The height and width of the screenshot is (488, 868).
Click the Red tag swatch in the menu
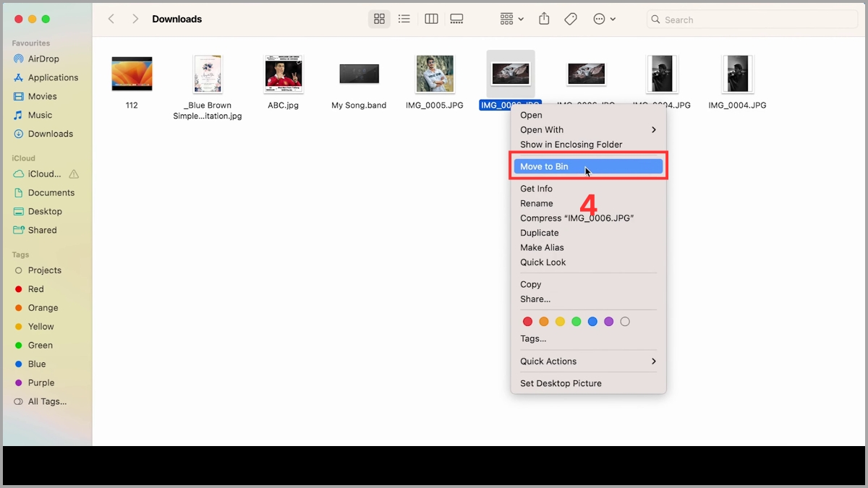tap(527, 321)
